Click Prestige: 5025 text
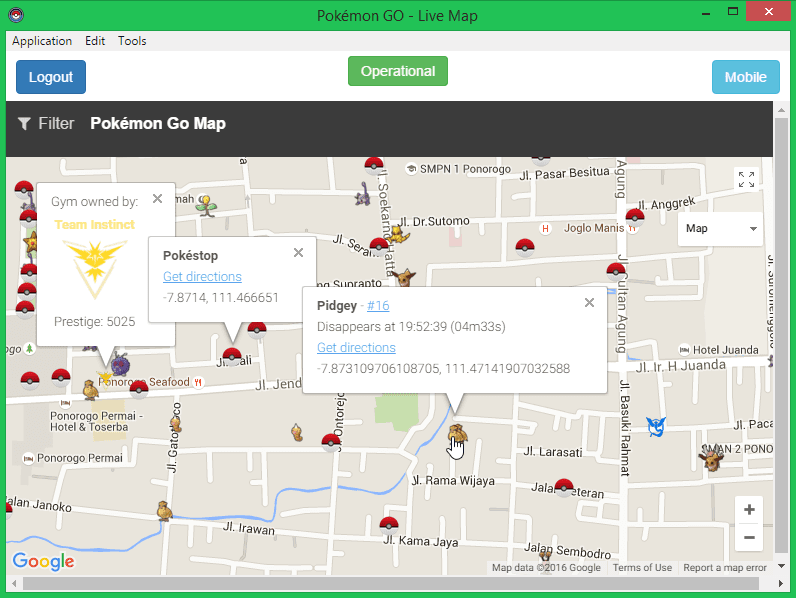This screenshot has width=796, height=598. click(x=94, y=321)
